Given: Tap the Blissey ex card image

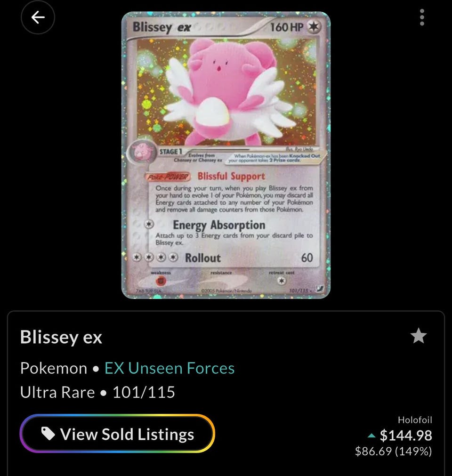Looking at the screenshot, I should click(x=226, y=155).
